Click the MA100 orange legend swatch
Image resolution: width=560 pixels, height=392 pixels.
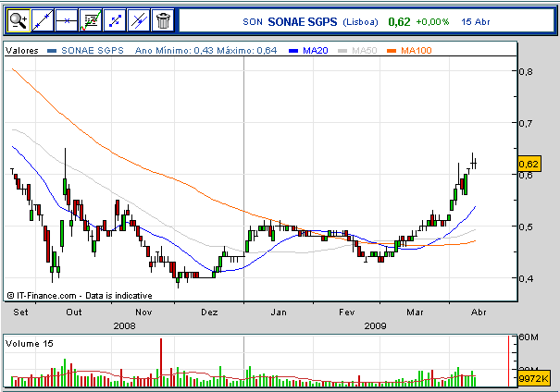click(x=392, y=51)
